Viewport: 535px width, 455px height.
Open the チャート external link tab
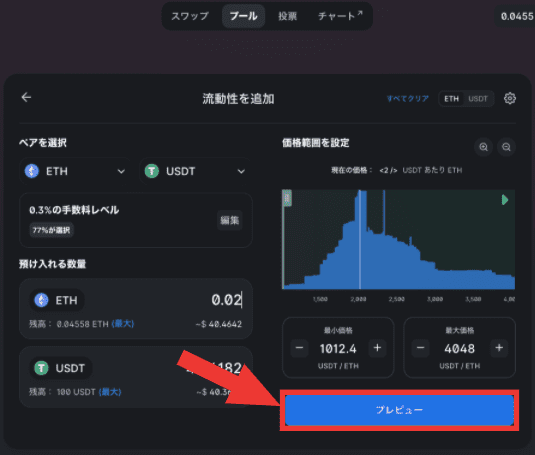[x=340, y=16]
